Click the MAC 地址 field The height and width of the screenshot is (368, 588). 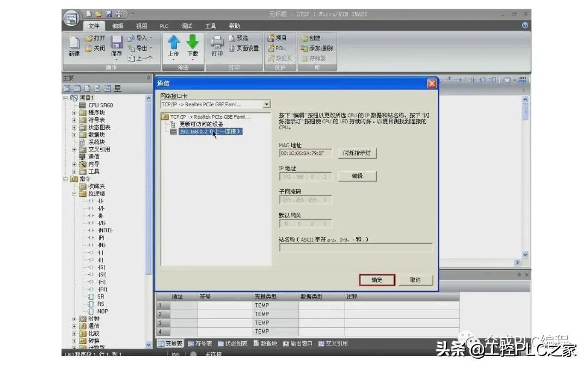pos(305,153)
